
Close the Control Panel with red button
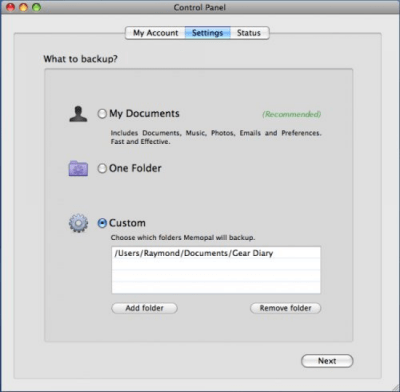coord(10,7)
